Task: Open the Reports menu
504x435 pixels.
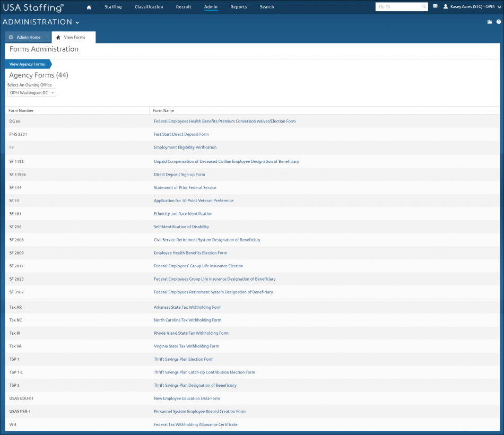Action: click(239, 7)
